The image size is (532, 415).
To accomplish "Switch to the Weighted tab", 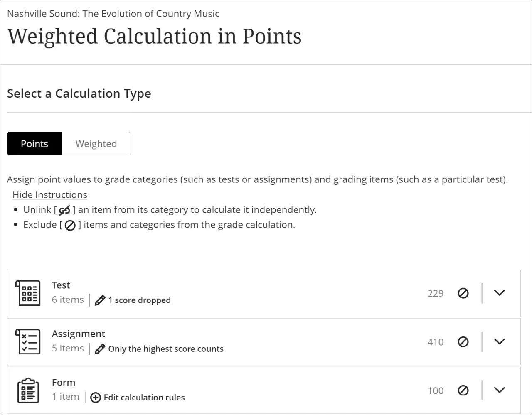I will click(x=96, y=143).
